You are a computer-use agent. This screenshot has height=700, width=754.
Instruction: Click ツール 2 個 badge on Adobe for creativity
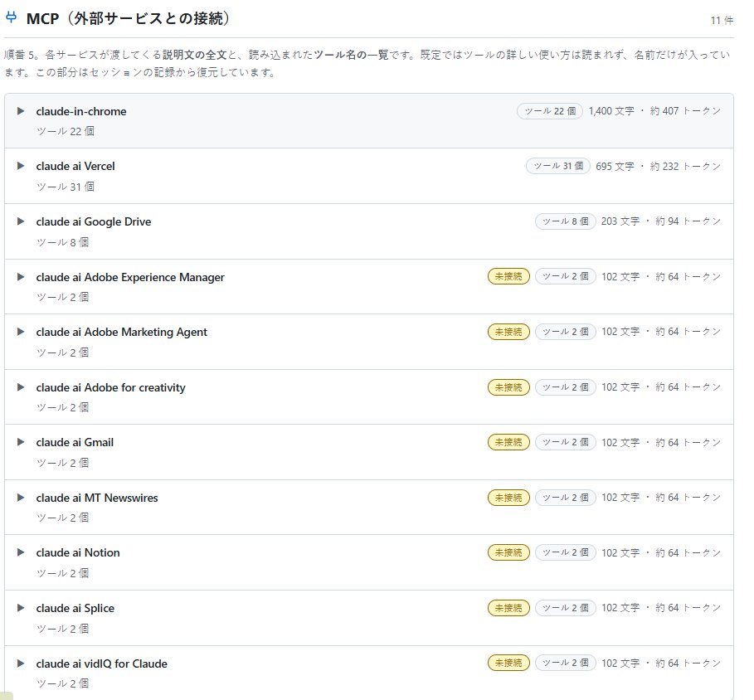pos(565,387)
